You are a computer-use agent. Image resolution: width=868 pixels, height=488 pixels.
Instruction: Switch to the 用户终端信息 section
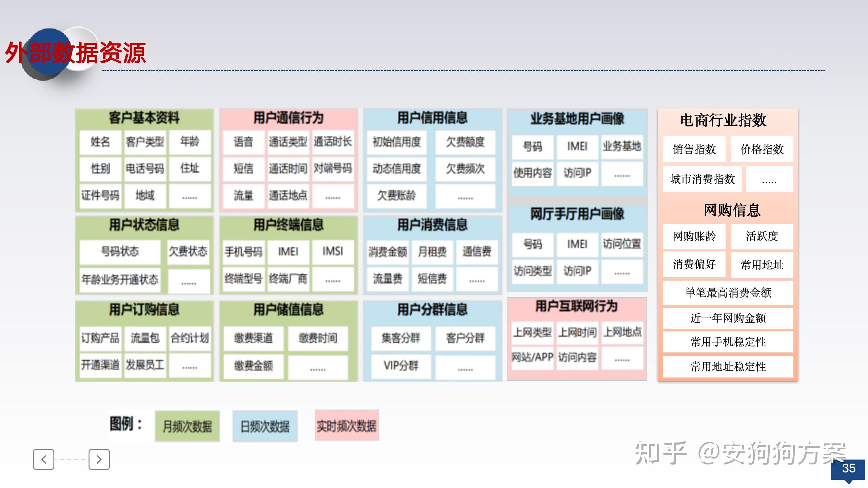[x=288, y=225]
